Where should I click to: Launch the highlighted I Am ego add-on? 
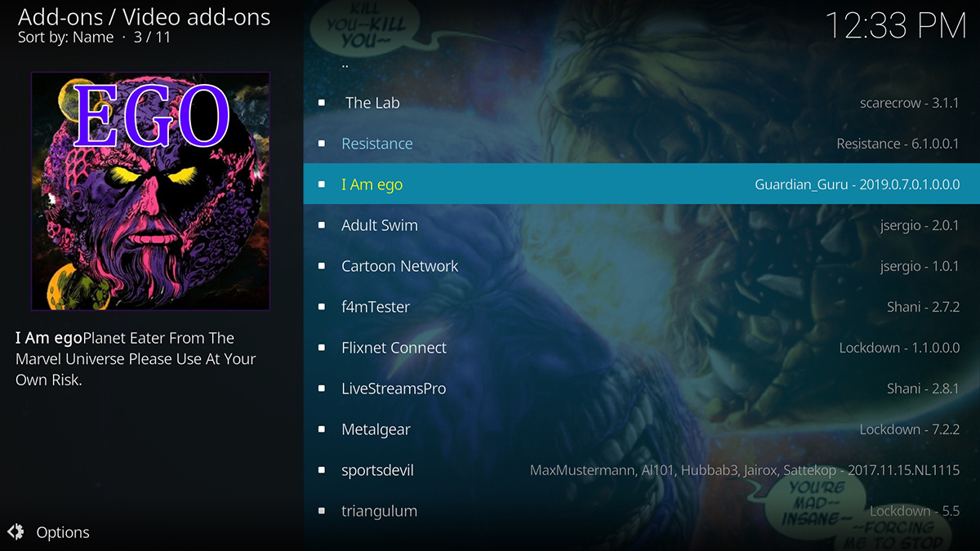(x=641, y=184)
